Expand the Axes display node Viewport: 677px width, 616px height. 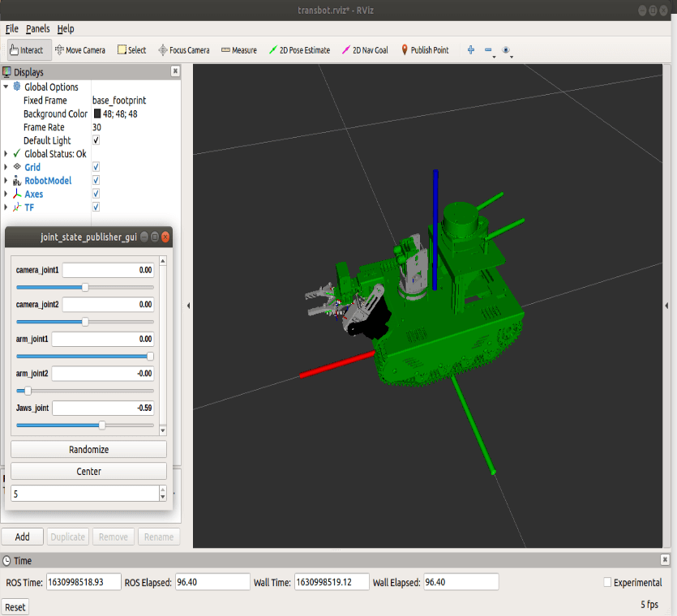point(6,194)
